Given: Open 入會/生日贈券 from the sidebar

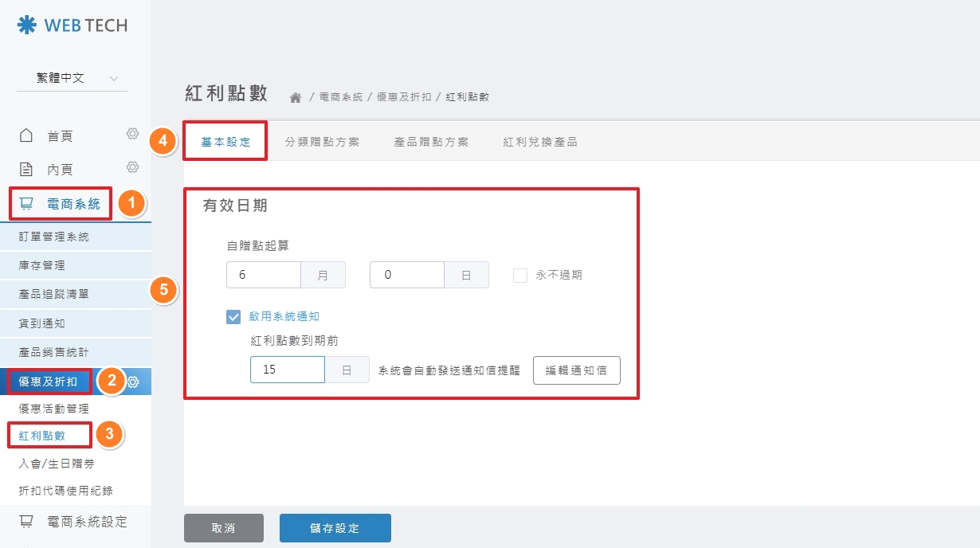Looking at the screenshot, I should pyautogui.click(x=57, y=464).
